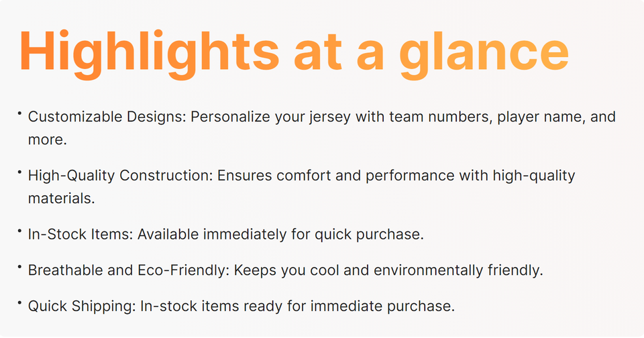This screenshot has height=338, width=644.
Task: Click the word "more." ending the first bullet
Action: click(x=47, y=142)
